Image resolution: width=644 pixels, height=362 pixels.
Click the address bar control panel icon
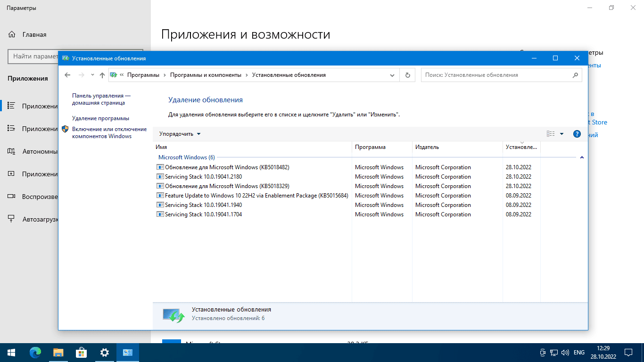114,75
